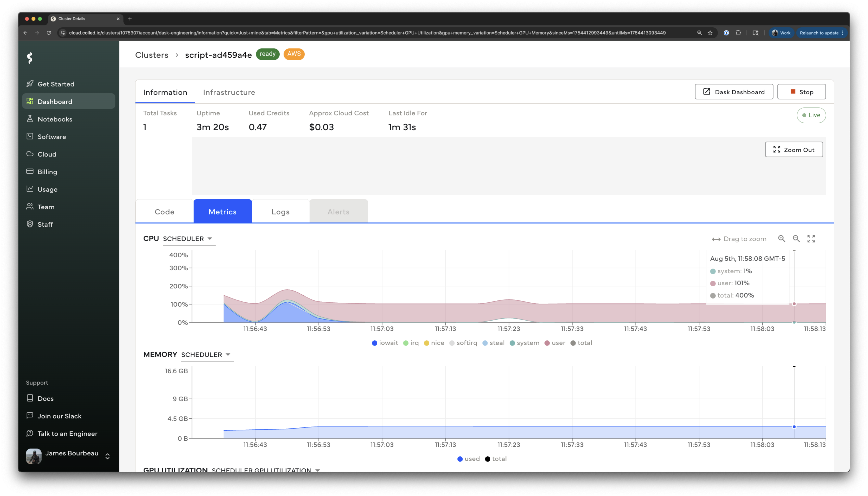Image resolution: width=868 pixels, height=496 pixels.
Task: Switch to the Infrastructure tab
Action: tap(229, 92)
